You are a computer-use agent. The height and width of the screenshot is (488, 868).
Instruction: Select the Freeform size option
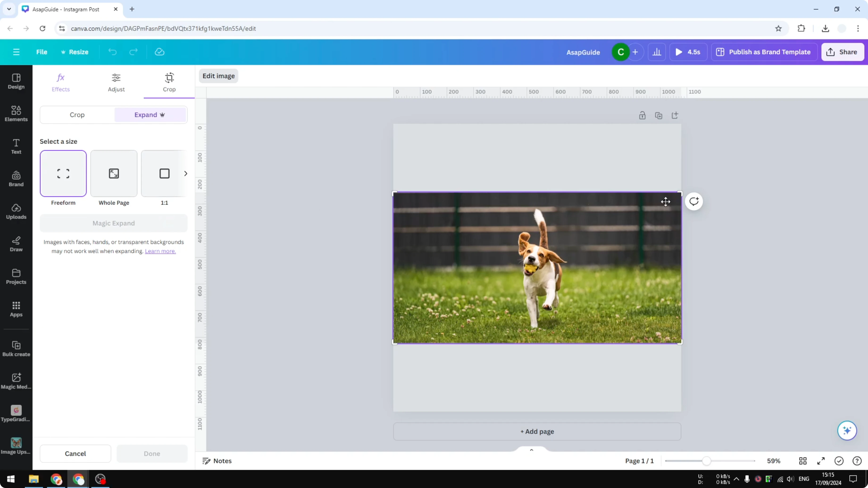[x=63, y=174]
